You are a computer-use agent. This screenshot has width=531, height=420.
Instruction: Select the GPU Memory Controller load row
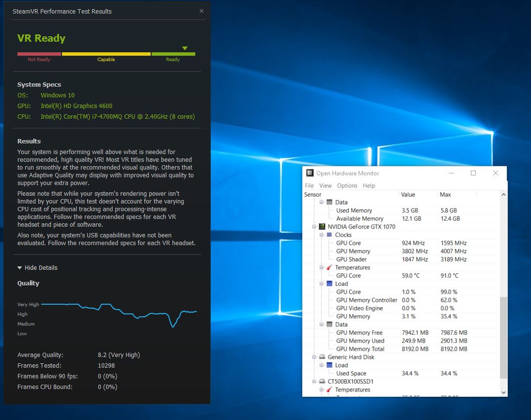[401, 300]
